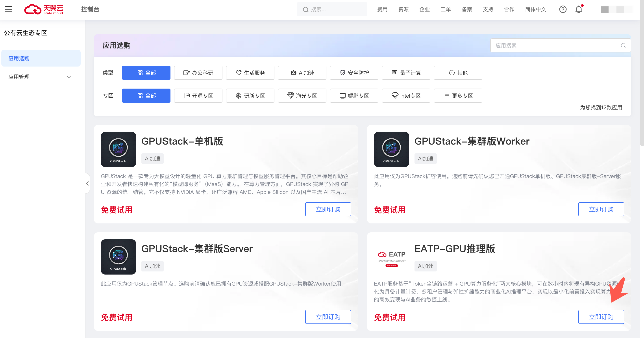Screen dimensions: 644x338
Task: Click 免费试用 on GPUStack-集群版Server card
Action: [117, 317]
